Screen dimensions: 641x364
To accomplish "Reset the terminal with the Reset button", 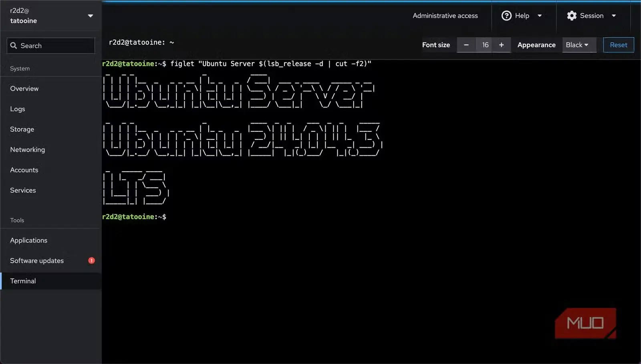I will click(x=619, y=45).
